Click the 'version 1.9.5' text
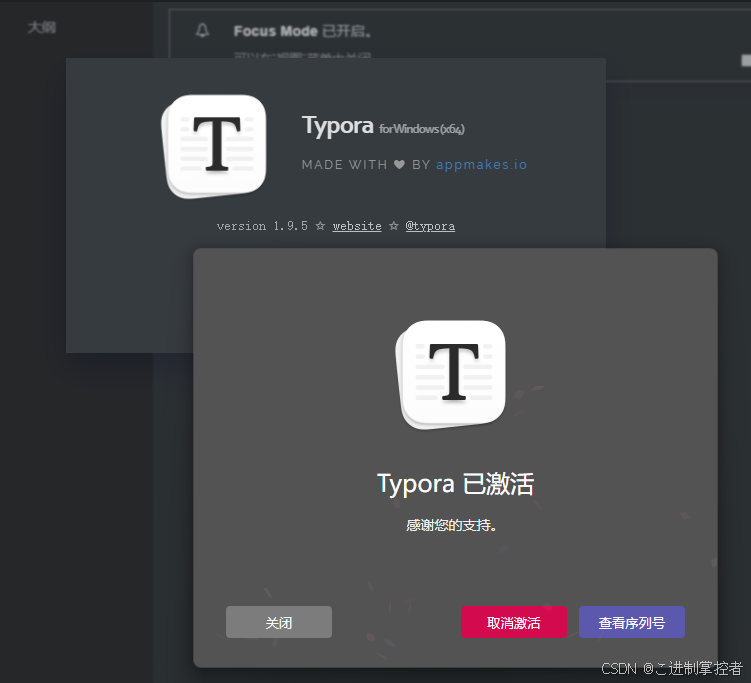This screenshot has width=751, height=683. click(262, 226)
